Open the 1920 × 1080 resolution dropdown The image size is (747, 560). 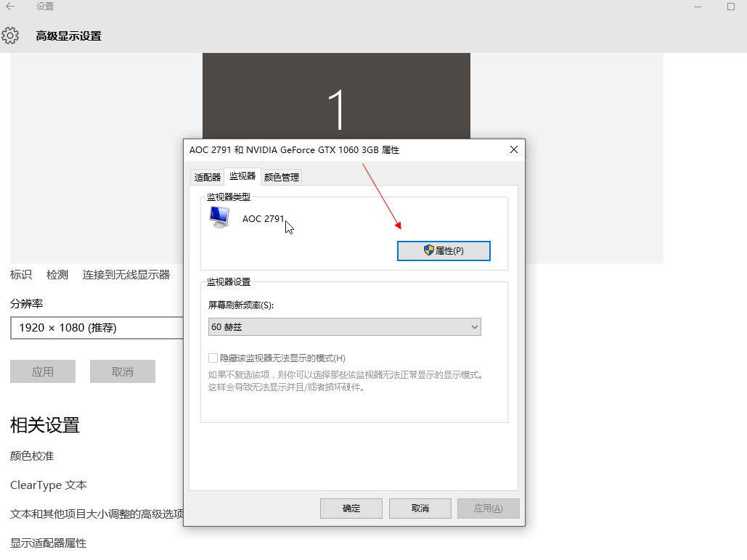click(x=97, y=328)
